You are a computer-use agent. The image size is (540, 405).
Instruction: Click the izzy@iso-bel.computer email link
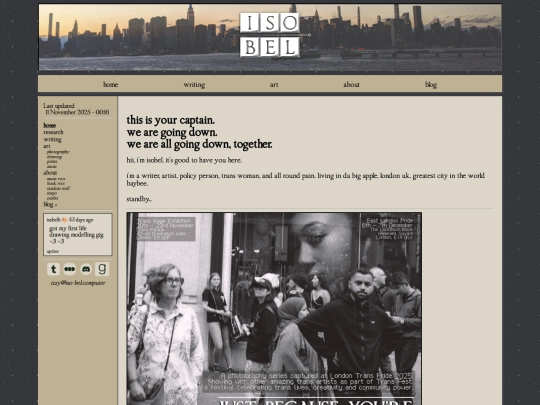point(78,283)
